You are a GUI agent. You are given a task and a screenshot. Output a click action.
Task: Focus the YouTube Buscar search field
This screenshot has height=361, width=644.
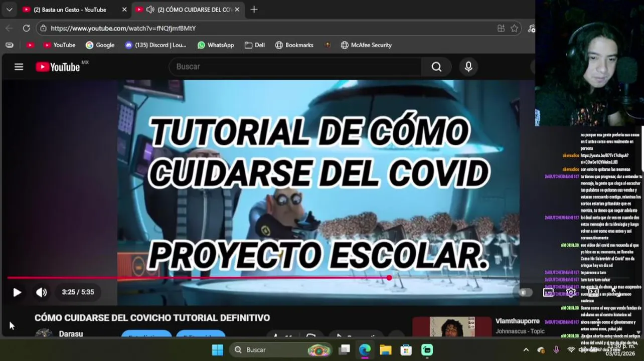tap(296, 67)
